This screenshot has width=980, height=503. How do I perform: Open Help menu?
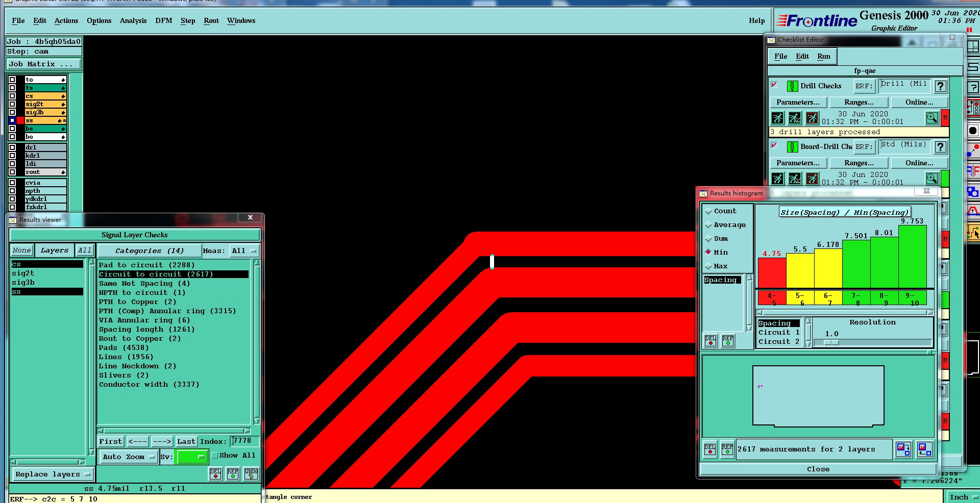click(757, 21)
